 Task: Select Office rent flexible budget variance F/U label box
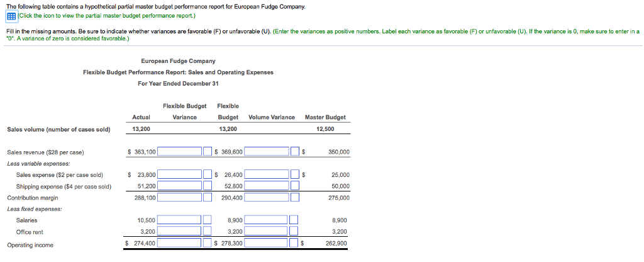[x=208, y=232]
